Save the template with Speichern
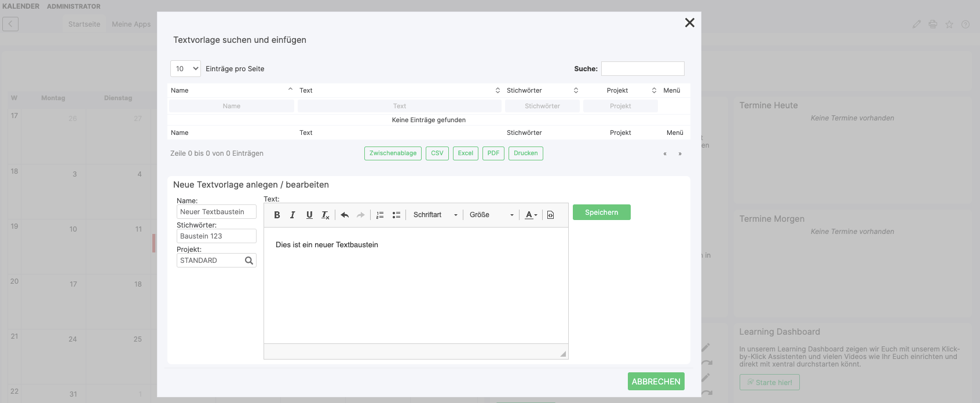The height and width of the screenshot is (403, 980). [x=601, y=213]
